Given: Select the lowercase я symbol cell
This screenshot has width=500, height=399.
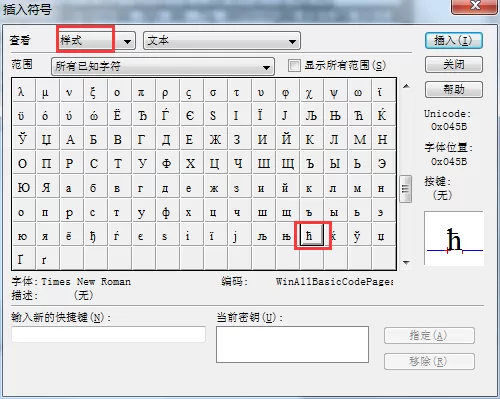Looking at the screenshot, I should click(x=47, y=235).
